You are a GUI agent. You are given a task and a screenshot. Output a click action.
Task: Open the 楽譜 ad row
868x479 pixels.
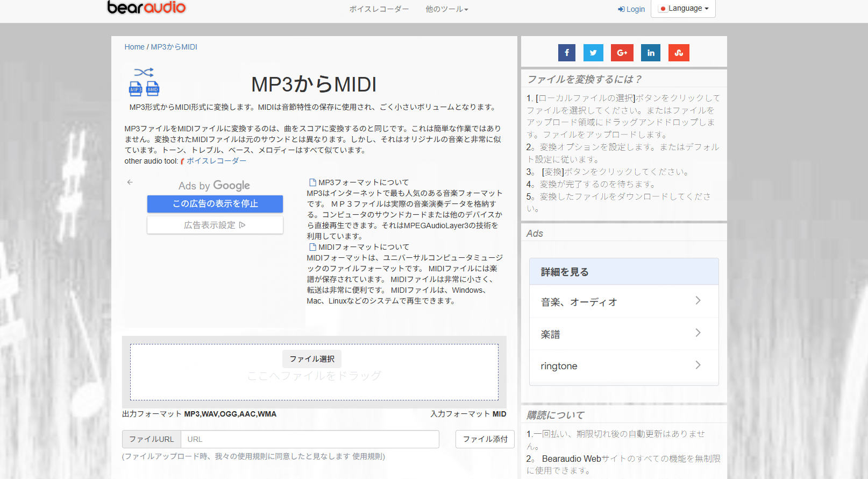pos(624,334)
